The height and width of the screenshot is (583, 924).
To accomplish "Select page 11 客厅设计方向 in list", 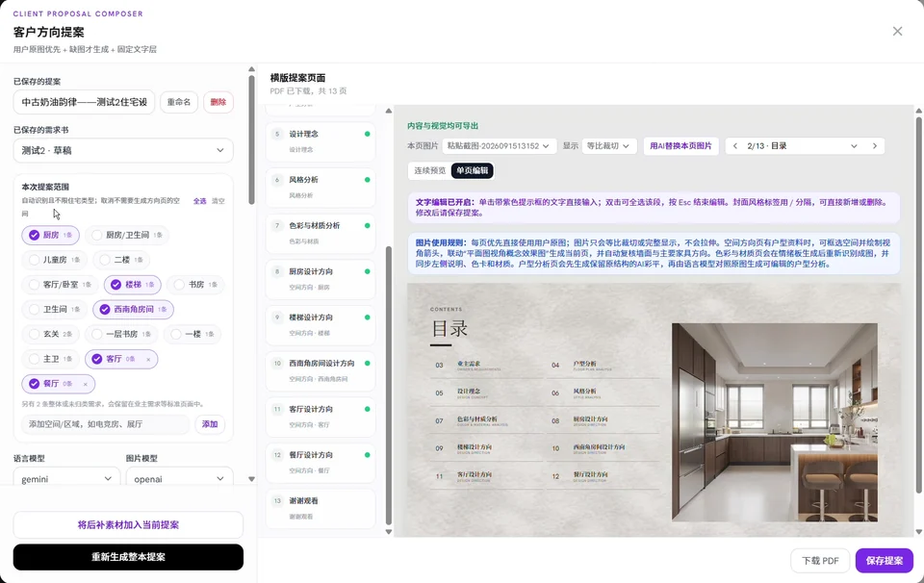I will pyautogui.click(x=321, y=417).
